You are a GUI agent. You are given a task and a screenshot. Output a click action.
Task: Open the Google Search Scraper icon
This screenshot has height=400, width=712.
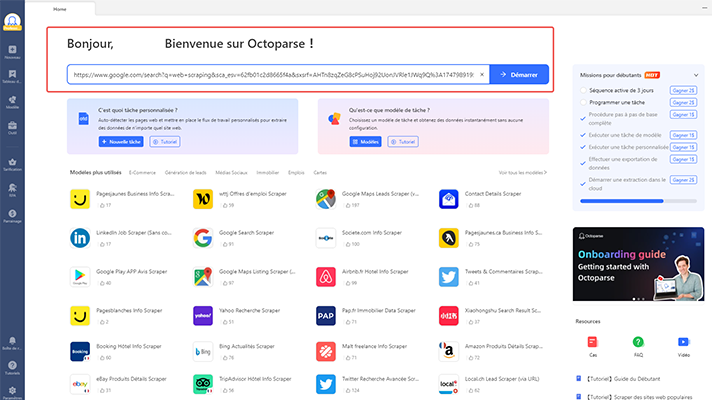coord(203,238)
